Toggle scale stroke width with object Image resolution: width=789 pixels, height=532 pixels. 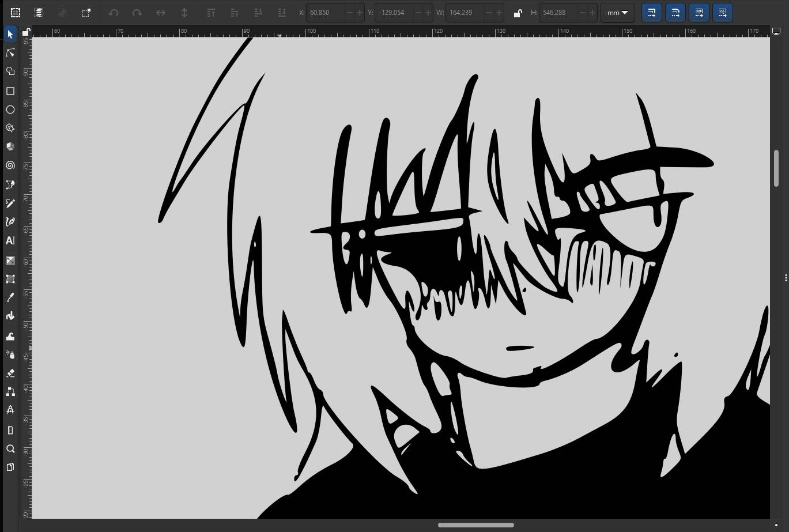tap(652, 13)
